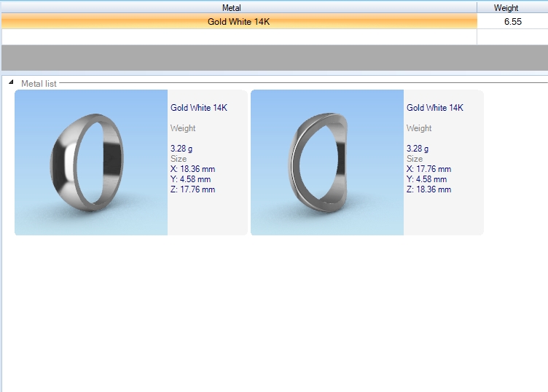Select the Gold White 14K table row
The width and height of the screenshot is (548, 392).
coord(238,22)
